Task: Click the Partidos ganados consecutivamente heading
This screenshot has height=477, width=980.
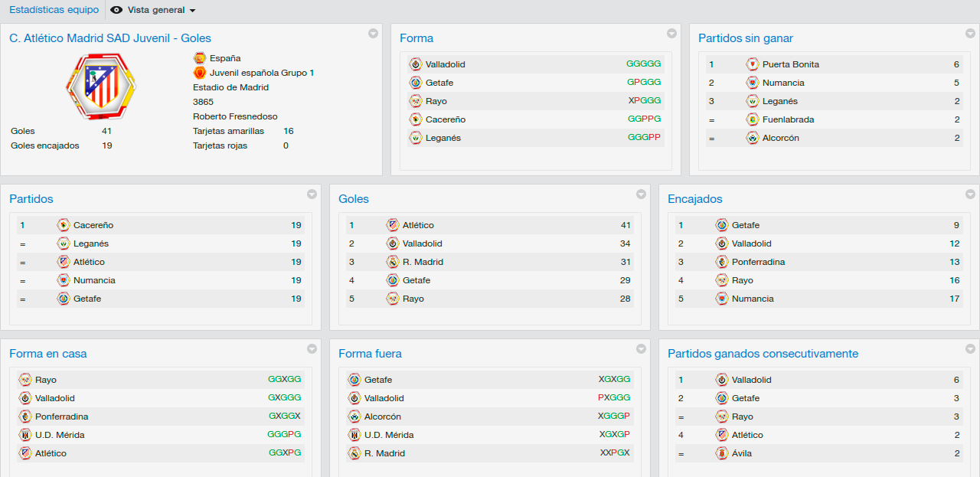Action: point(763,354)
